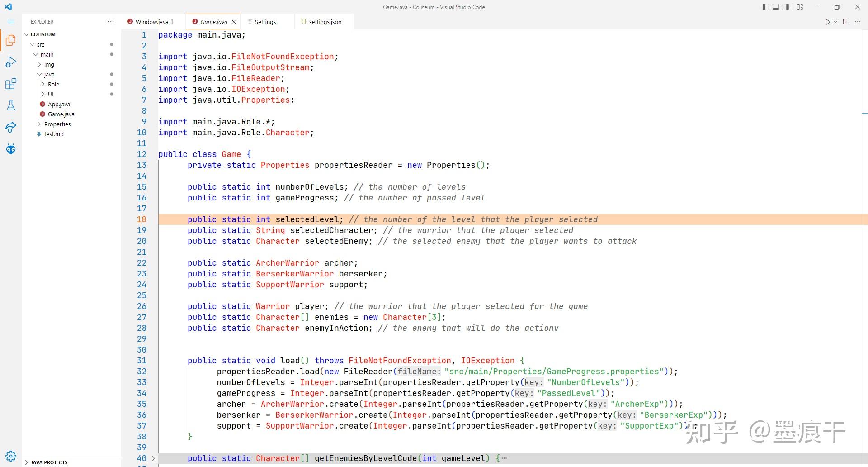The image size is (868, 467).
Task: Open the More Actions ellipsis in Explorer header
Action: (x=110, y=21)
